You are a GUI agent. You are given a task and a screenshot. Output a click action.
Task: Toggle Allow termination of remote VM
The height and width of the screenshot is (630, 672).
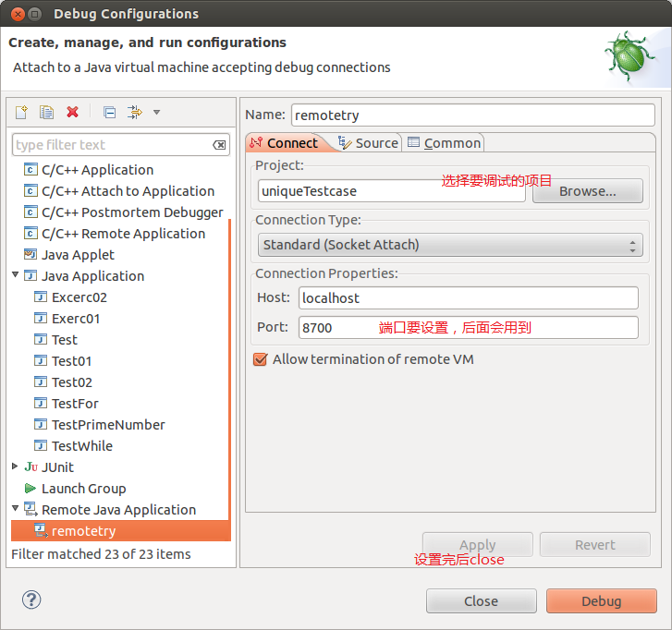[x=260, y=359]
